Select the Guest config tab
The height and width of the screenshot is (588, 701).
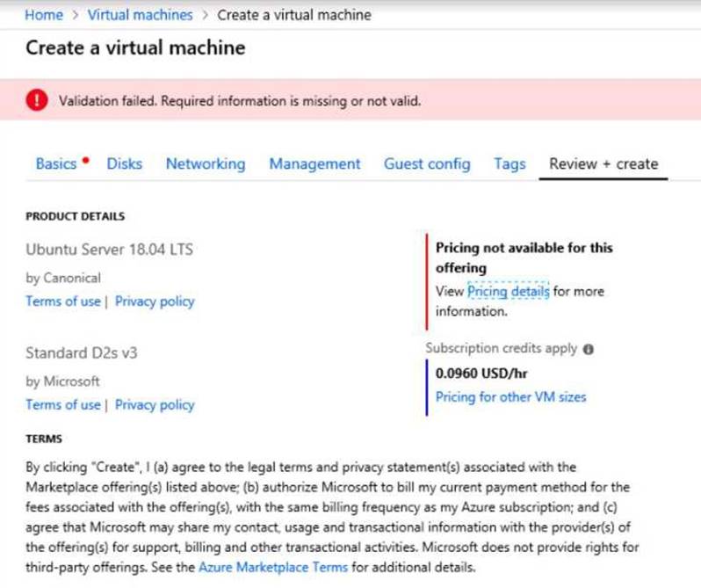427,163
